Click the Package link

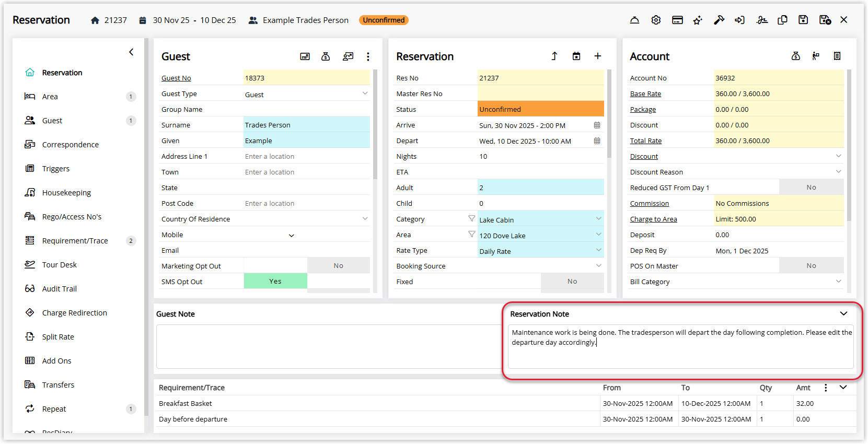pos(643,109)
